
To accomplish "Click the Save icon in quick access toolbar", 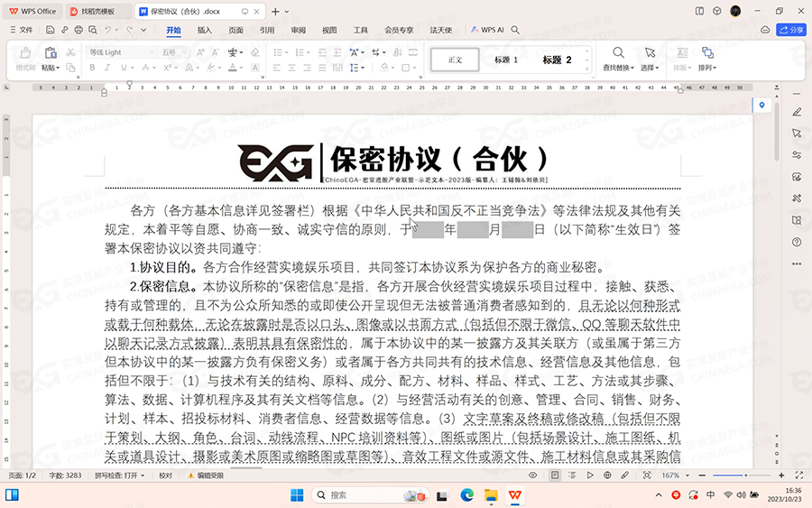I will click(51, 30).
